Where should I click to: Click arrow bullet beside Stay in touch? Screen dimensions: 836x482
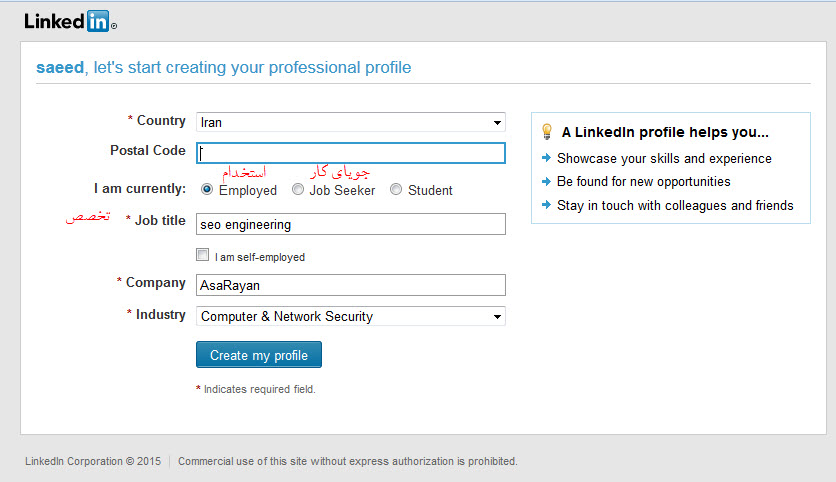click(x=545, y=206)
